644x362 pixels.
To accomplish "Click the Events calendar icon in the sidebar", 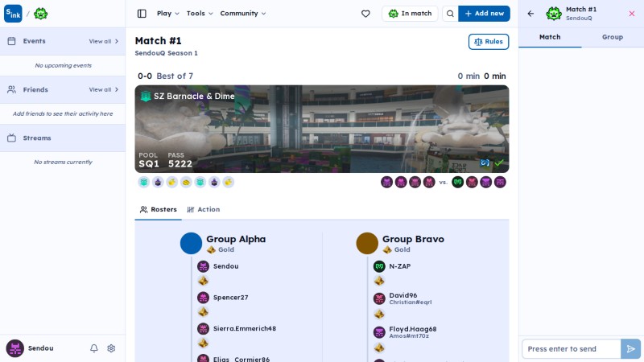I will point(11,41).
